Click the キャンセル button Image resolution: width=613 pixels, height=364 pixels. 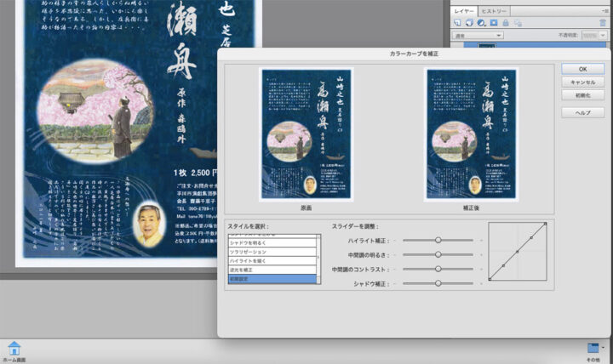tap(582, 82)
